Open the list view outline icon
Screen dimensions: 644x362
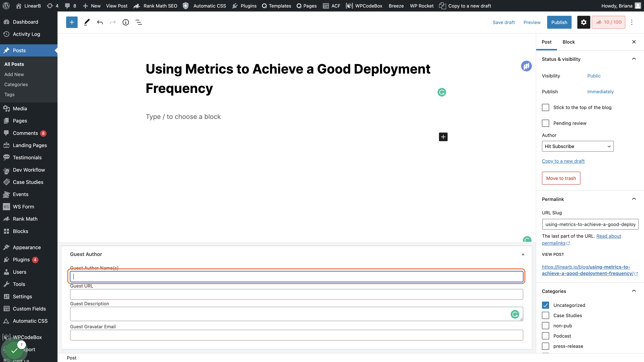click(139, 22)
